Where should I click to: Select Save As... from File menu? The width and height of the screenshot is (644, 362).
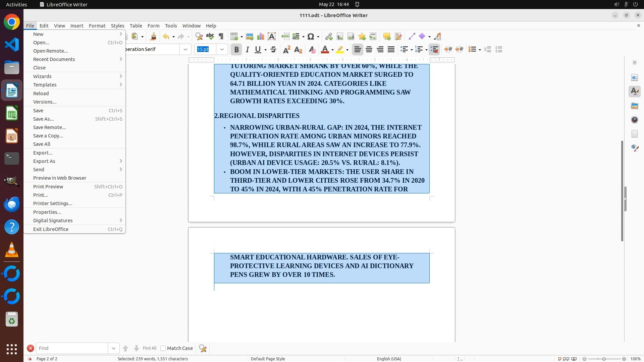click(x=44, y=119)
